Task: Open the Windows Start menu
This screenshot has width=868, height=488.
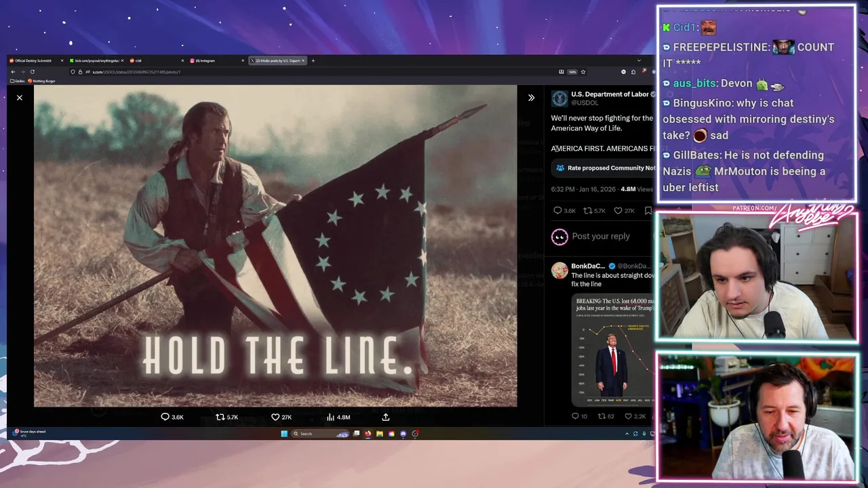Action: (x=284, y=434)
